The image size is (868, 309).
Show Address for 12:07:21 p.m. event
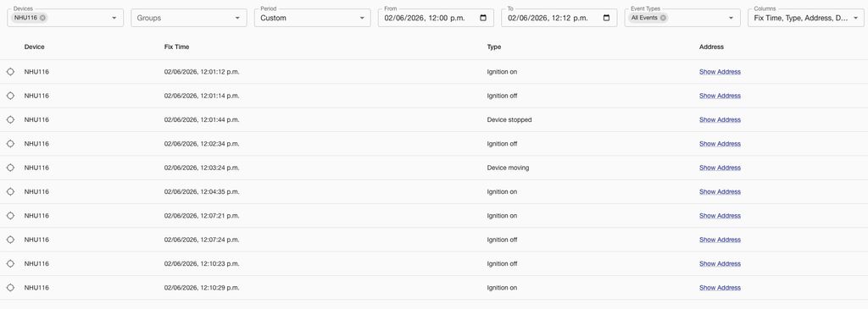[x=720, y=216]
